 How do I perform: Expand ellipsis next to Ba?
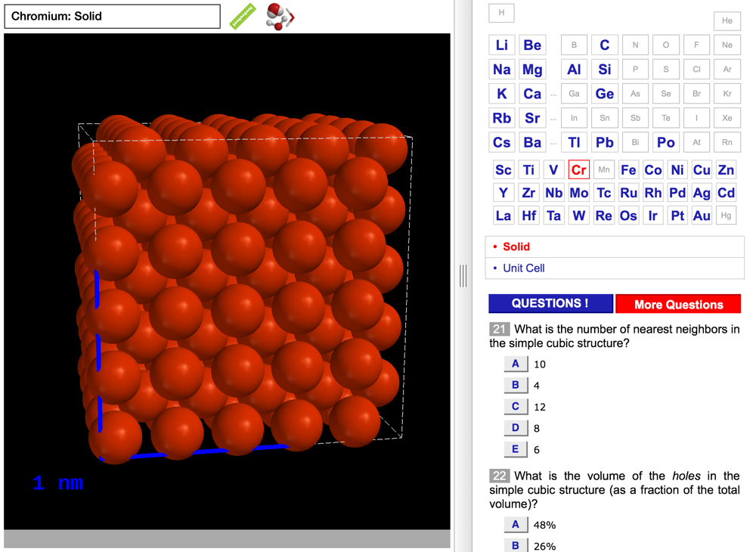coord(553,143)
